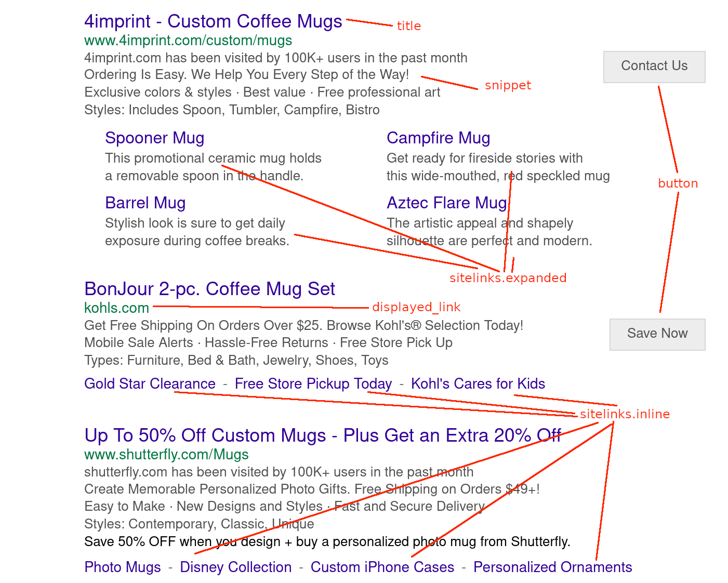Open the Barrel Mug sitelink
The image size is (728, 583).
coord(145,203)
